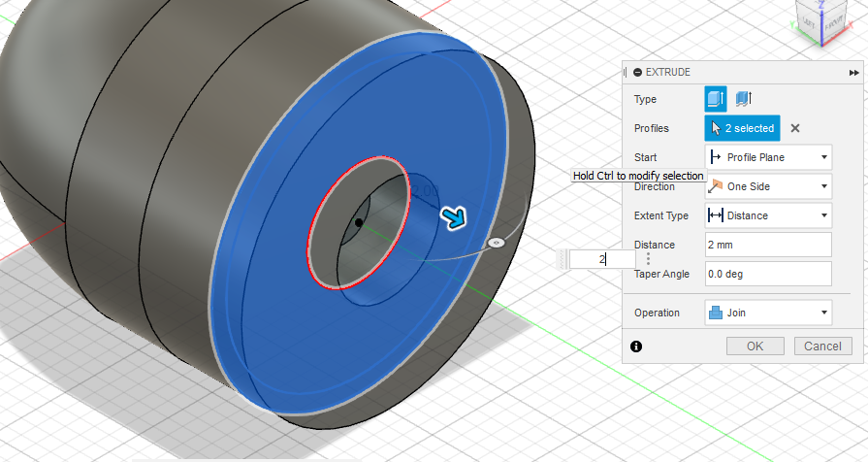
Task: Click the grip handle left of floating input
Action: [563, 259]
